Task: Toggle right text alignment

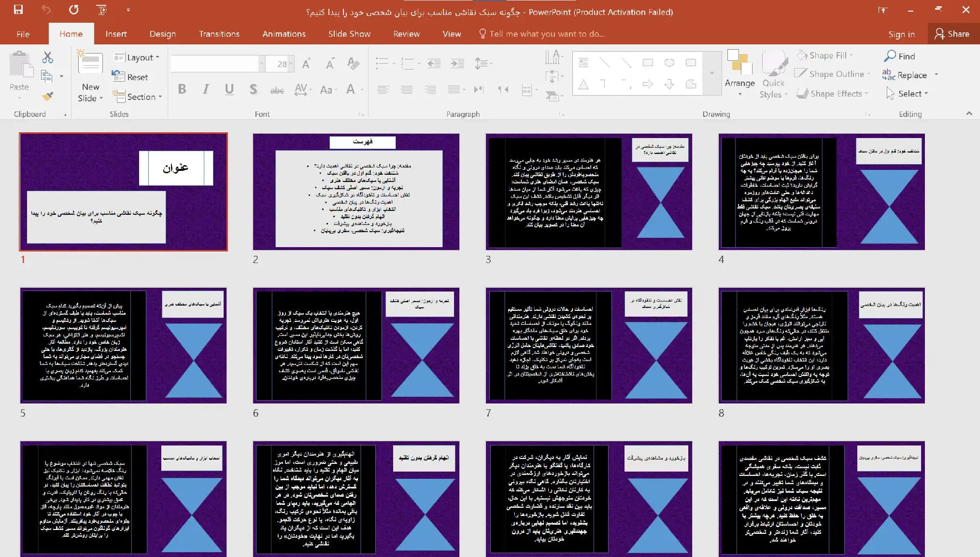Action: (430, 89)
